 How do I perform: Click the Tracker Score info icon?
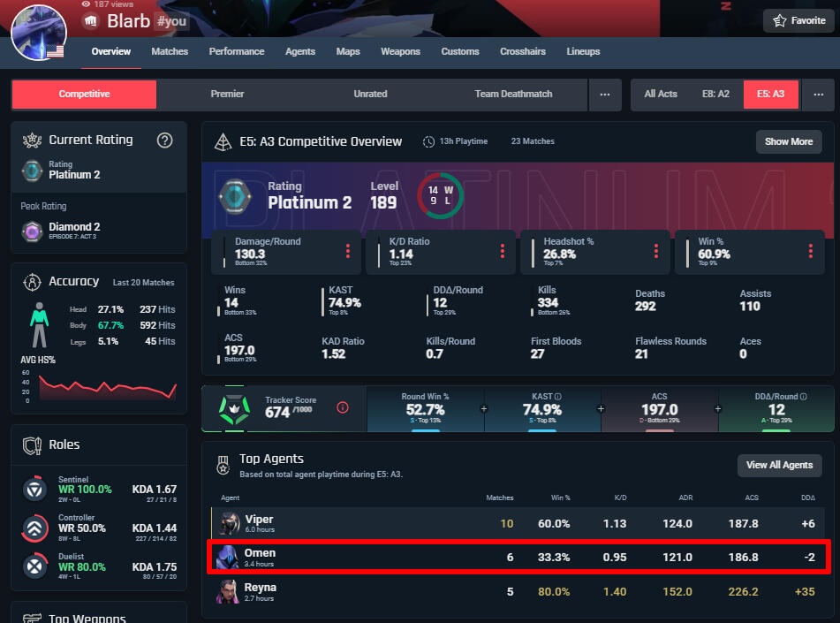343,407
